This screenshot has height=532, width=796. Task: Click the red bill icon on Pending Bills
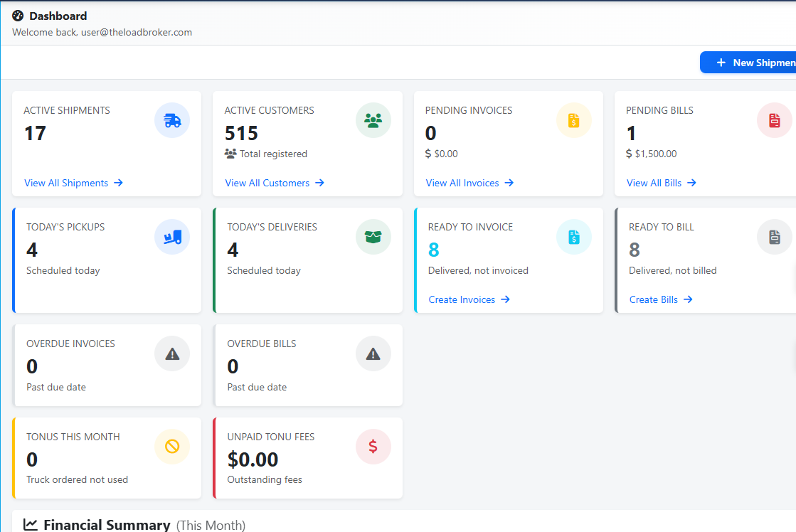tap(775, 119)
